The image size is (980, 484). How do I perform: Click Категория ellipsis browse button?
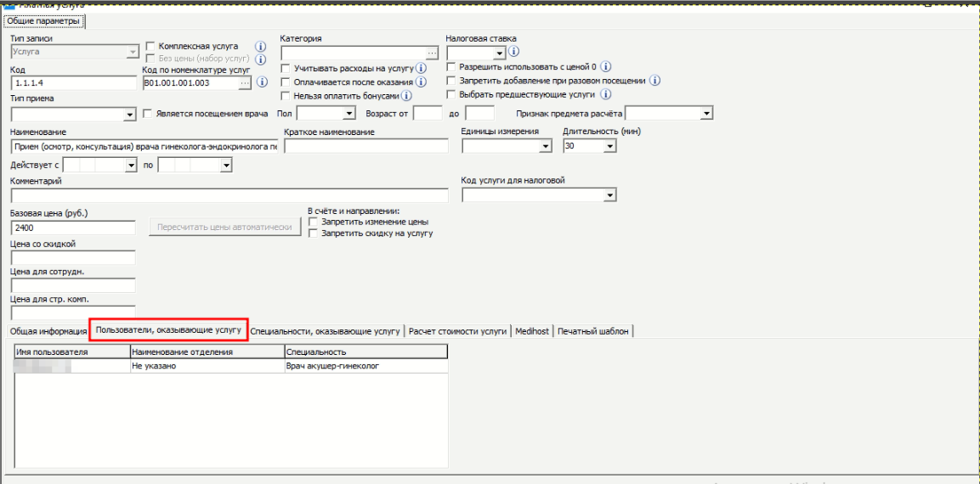432,53
